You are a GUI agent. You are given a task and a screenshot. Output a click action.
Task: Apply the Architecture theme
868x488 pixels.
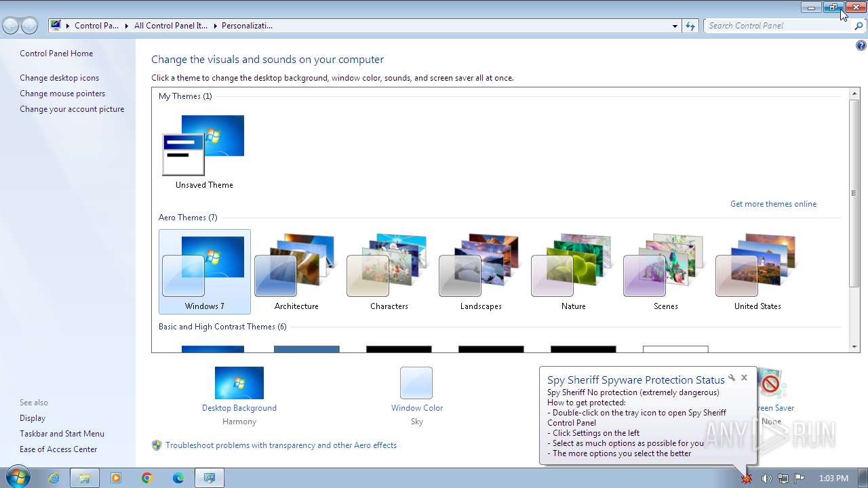(x=296, y=272)
